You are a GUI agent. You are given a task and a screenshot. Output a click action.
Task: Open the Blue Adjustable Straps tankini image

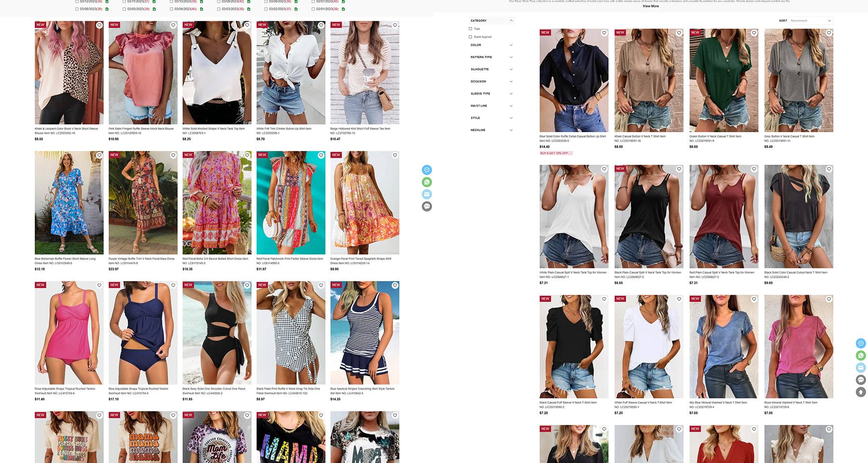coord(143,333)
